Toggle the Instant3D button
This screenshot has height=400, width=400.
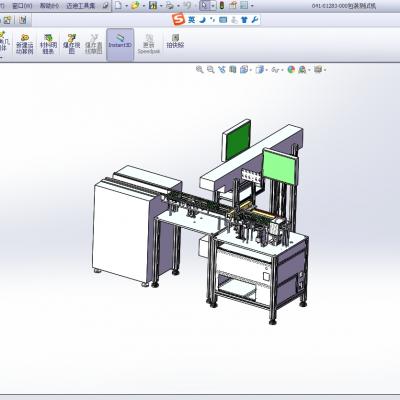click(x=120, y=45)
